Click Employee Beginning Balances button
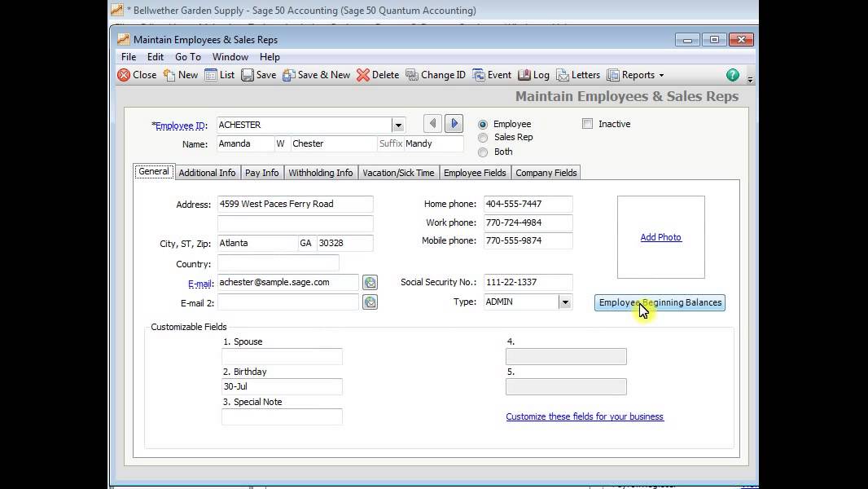Image resolution: width=868 pixels, height=489 pixels. pyautogui.click(x=660, y=303)
